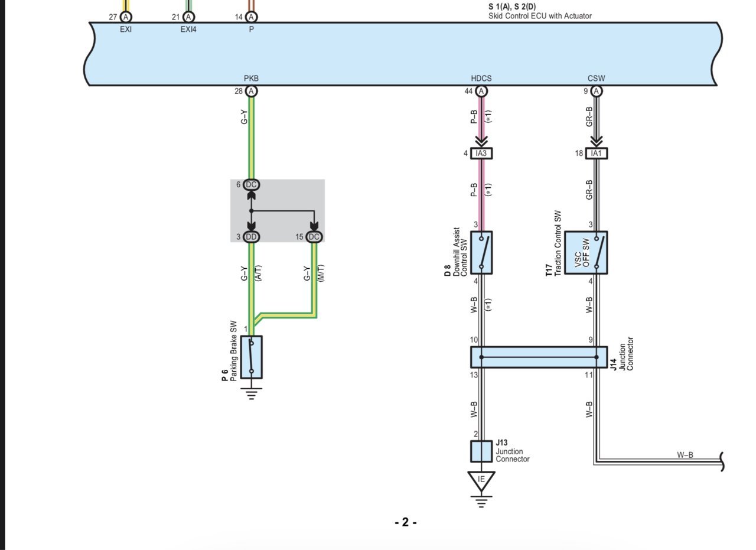Click the W-B label on the horizontal wire
Screen dimensions: 756x550
685,455
